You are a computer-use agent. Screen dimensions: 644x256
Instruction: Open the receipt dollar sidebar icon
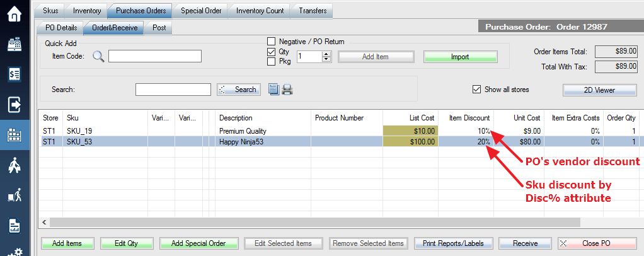coord(14,74)
